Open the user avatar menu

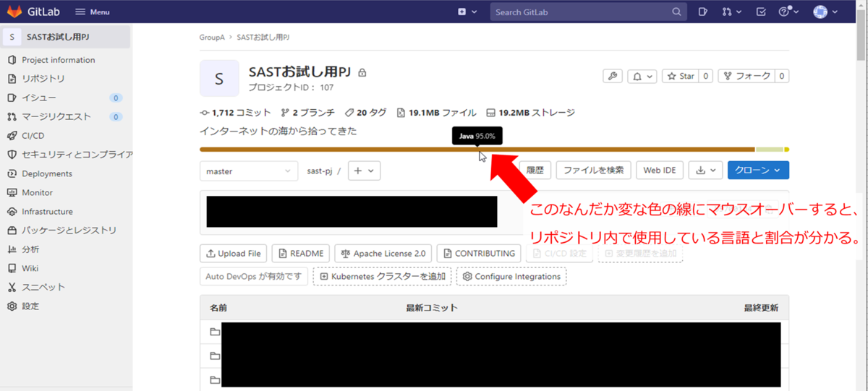[825, 12]
